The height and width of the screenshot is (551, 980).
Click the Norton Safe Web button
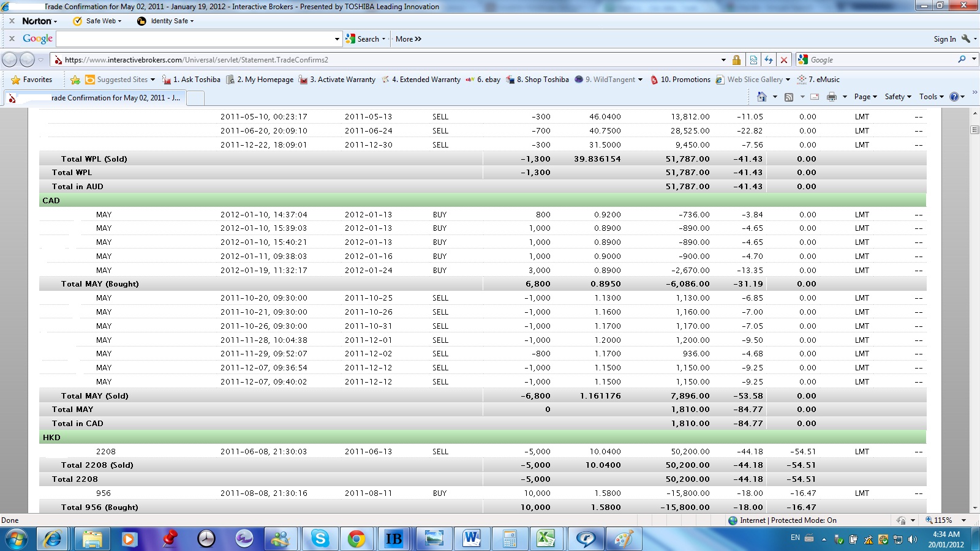coord(97,21)
